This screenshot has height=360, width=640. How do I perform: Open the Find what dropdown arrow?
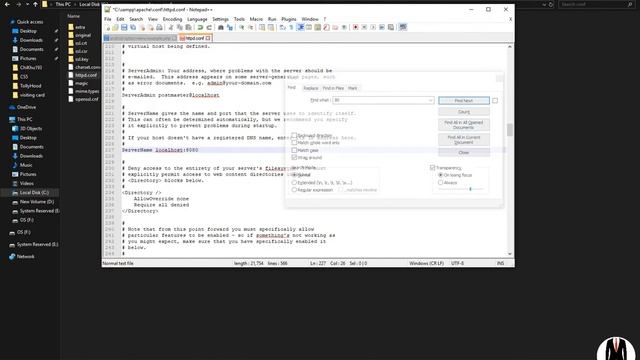430,100
